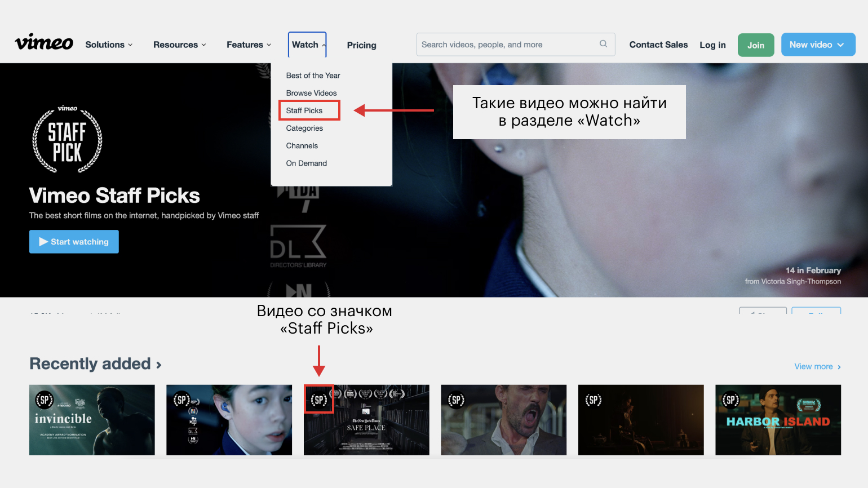Screen dimensions: 868x488
Task: Click the '14 in February' text
Action: (x=813, y=270)
